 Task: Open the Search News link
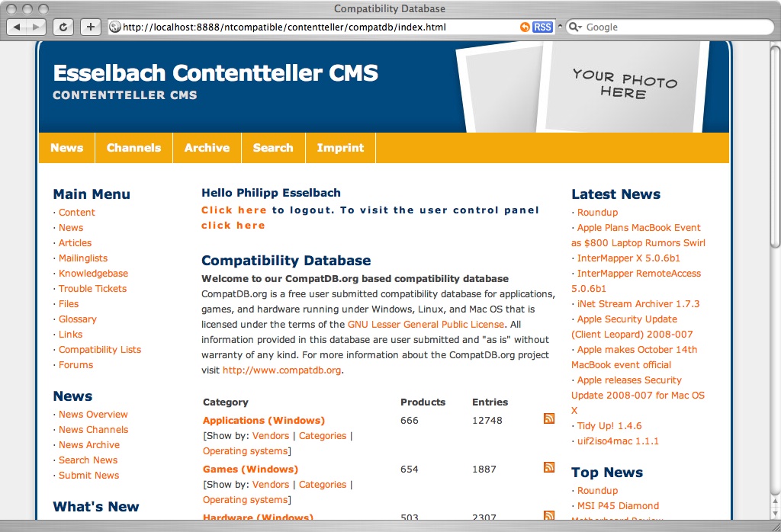88,460
